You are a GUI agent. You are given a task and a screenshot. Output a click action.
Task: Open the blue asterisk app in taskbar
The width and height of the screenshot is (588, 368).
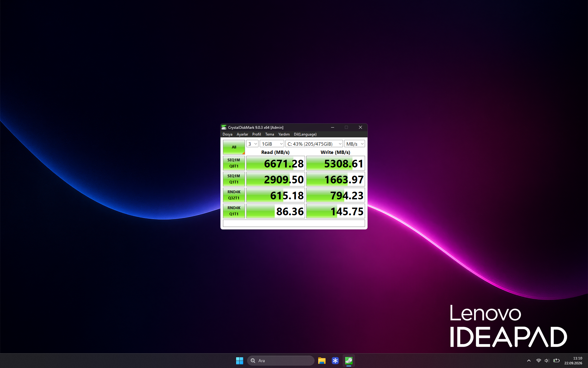tap(335, 361)
